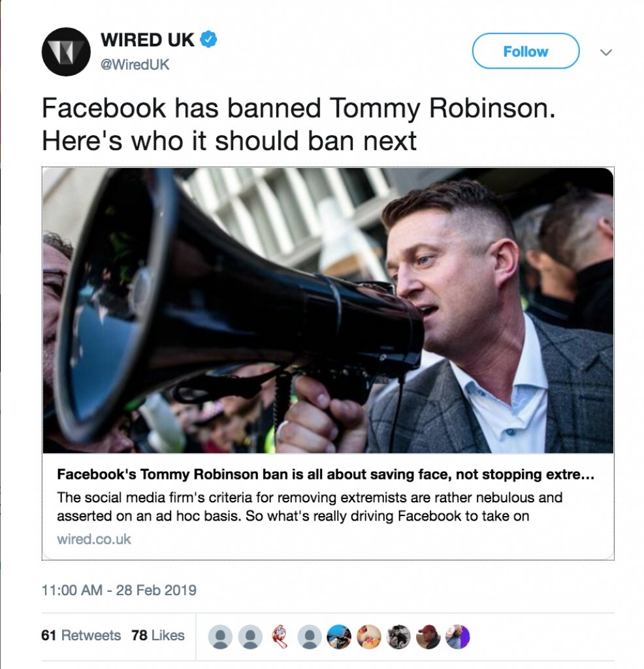Expand the tweet options chevron

(x=605, y=52)
